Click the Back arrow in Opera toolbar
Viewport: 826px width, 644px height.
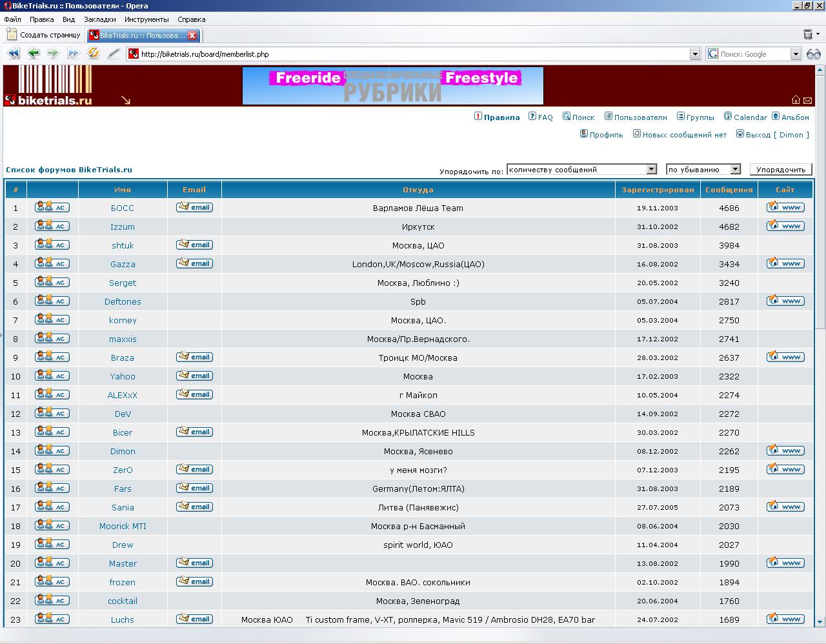[33, 54]
